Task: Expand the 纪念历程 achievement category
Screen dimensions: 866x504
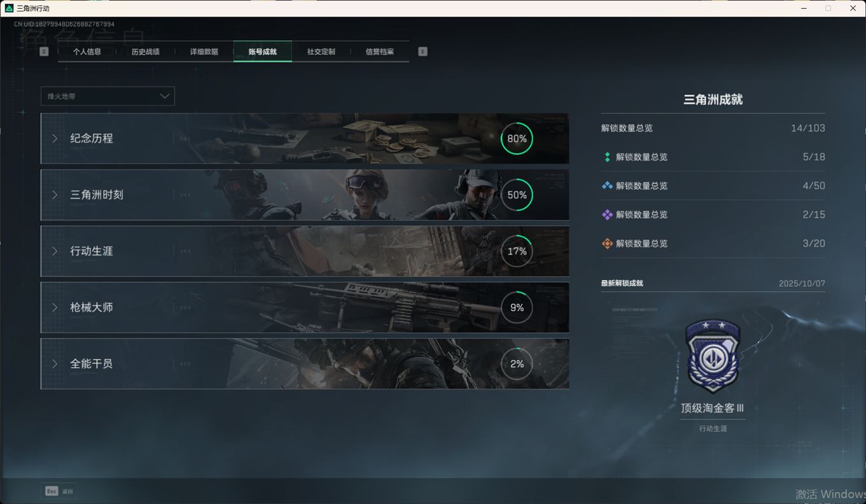Action: 304,139
